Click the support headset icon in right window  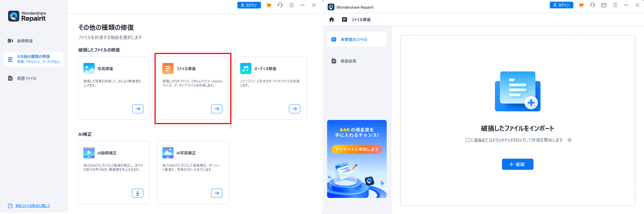pyautogui.click(x=592, y=5)
